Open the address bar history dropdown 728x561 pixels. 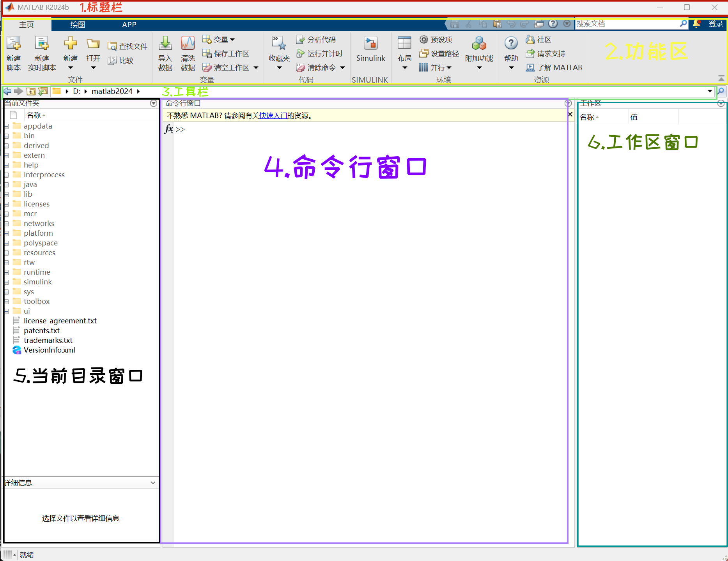tap(710, 91)
